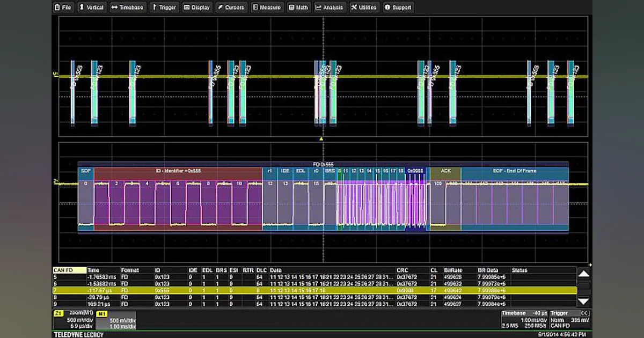Open the Vertical menu
Viewport: 644px width, 338px height.
[91, 8]
